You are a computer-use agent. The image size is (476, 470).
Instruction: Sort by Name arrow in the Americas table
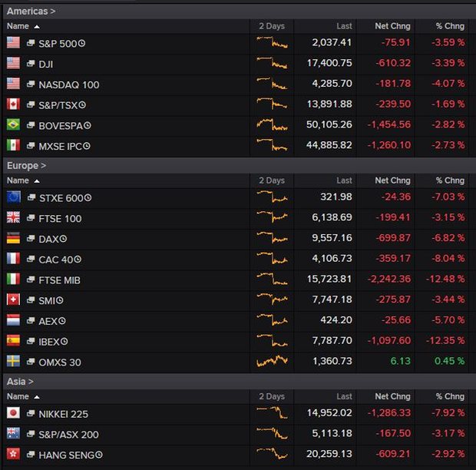tap(37, 27)
